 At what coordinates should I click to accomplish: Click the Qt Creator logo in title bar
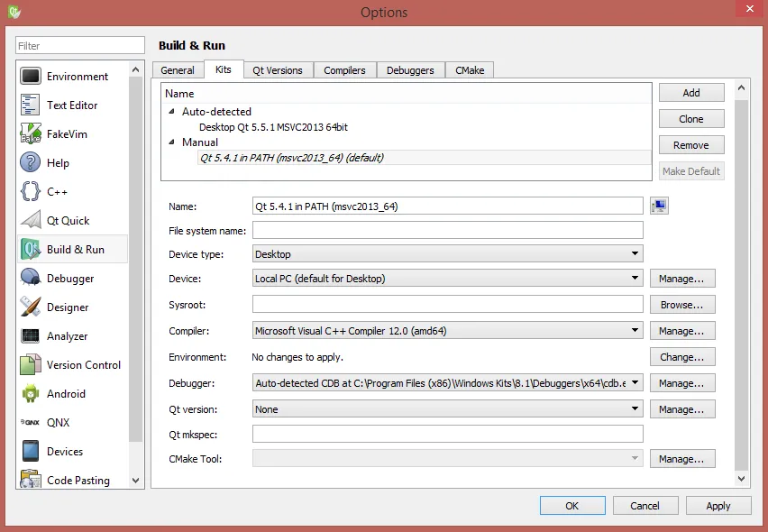14,12
